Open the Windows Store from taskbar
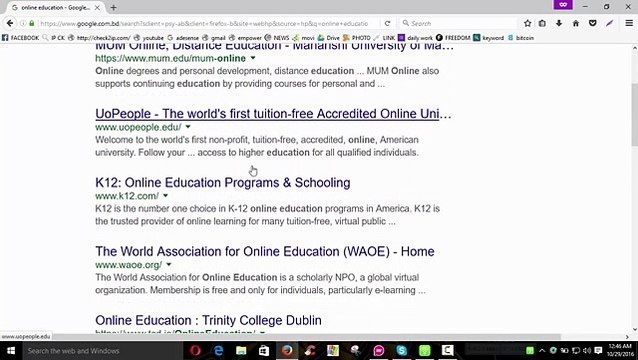Image resolution: width=638 pixels, height=360 pixels. pos(264,350)
